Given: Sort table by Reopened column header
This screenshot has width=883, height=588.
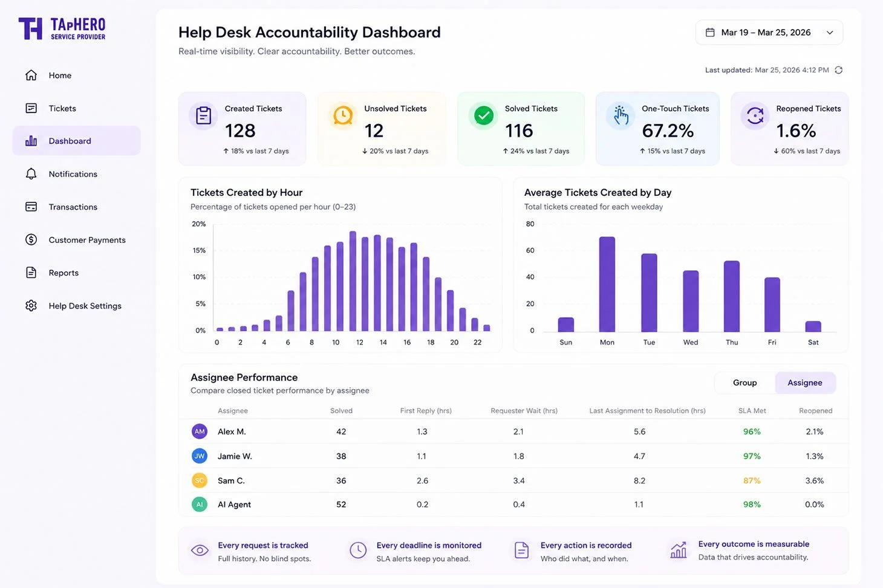Looking at the screenshot, I should click(x=815, y=411).
